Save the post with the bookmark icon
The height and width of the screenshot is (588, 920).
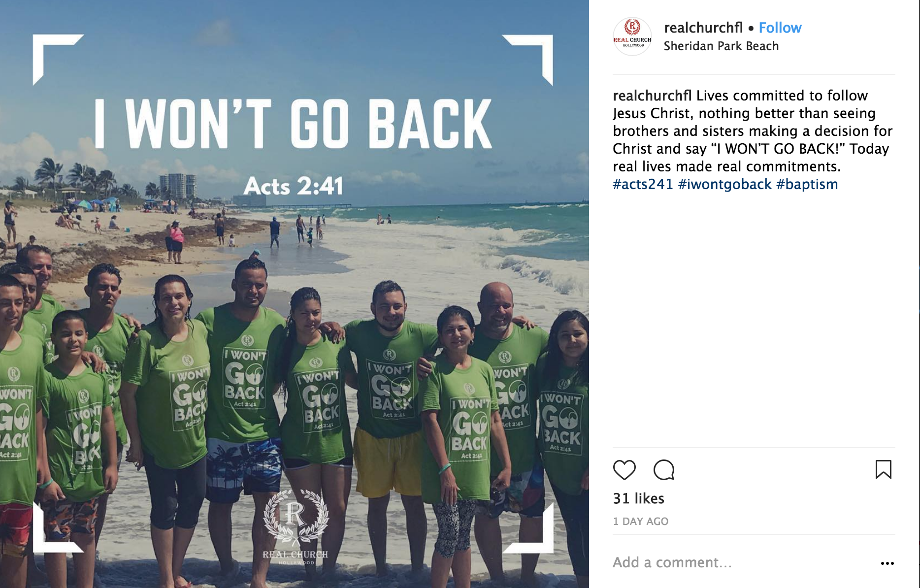883,470
